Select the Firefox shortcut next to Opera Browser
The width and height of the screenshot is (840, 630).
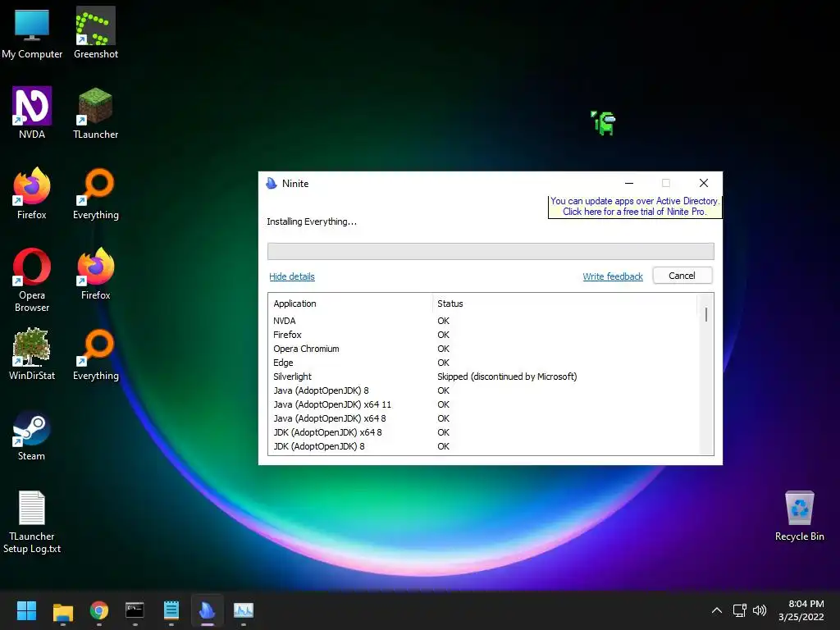click(x=96, y=274)
